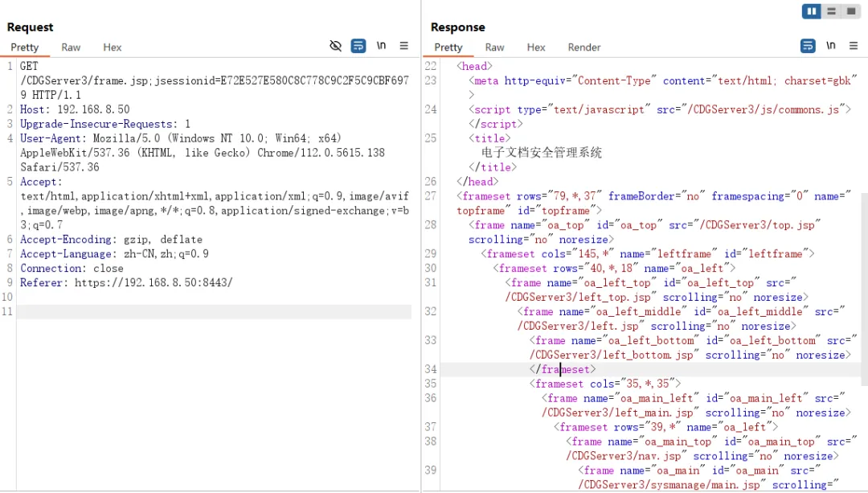Click the commons.js script tag line

pyautogui.click(x=659, y=109)
